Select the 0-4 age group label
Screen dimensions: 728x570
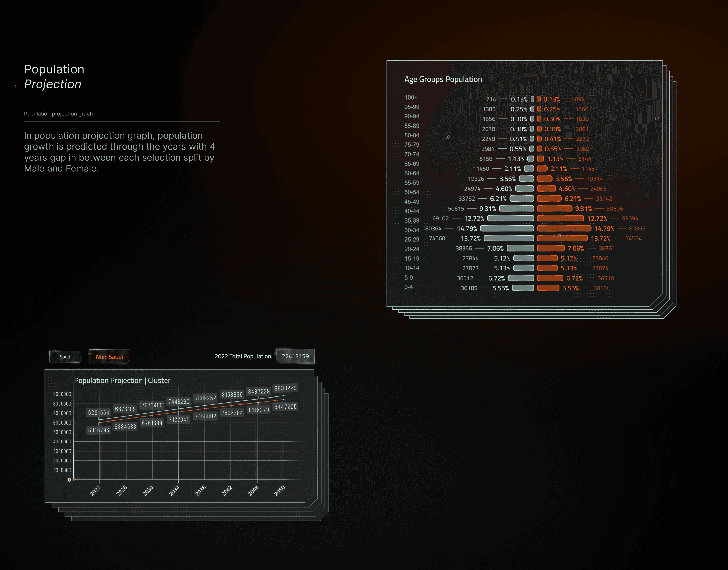click(x=408, y=287)
